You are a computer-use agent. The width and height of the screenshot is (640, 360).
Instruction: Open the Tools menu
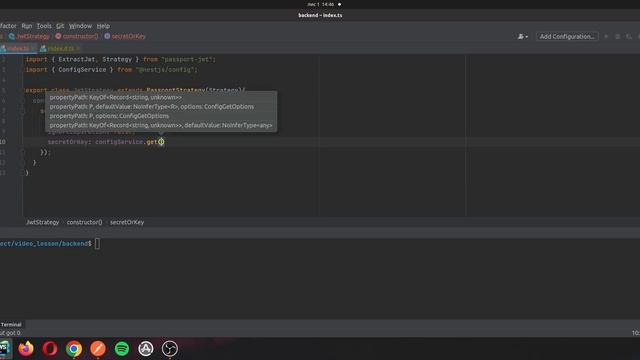point(44,26)
